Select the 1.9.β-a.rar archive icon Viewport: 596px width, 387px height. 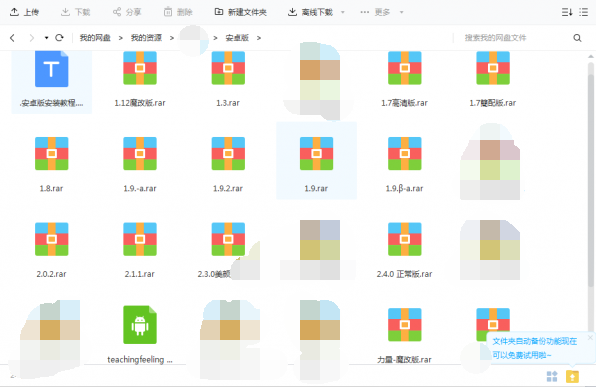pyautogui.click(x=404, y=154)
